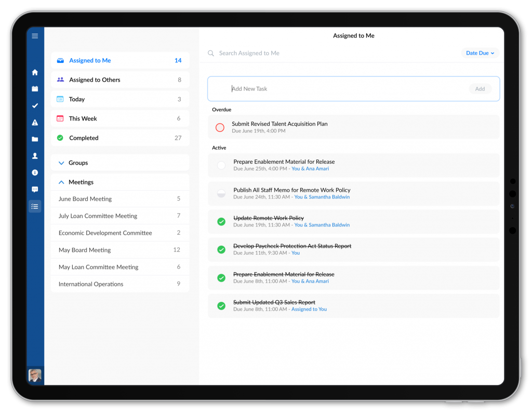
Task: Open the Documents folder icon
Action: (35, 139)
